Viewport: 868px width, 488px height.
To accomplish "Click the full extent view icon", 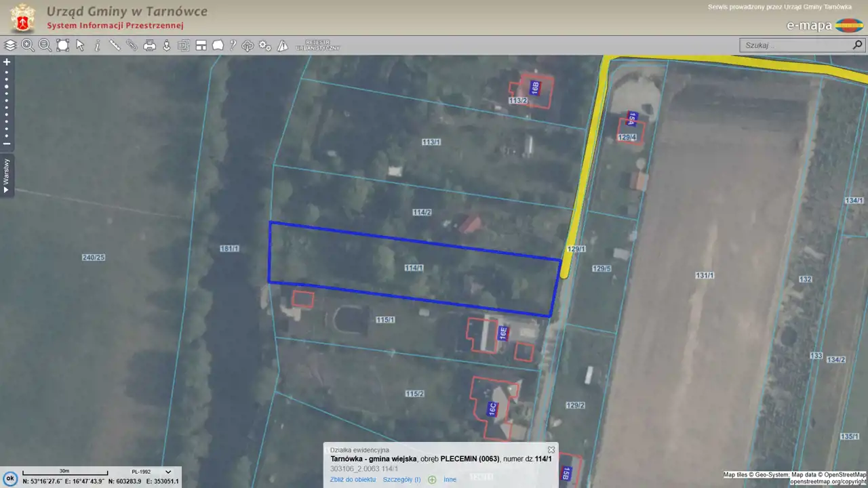I will pos(63,45).
